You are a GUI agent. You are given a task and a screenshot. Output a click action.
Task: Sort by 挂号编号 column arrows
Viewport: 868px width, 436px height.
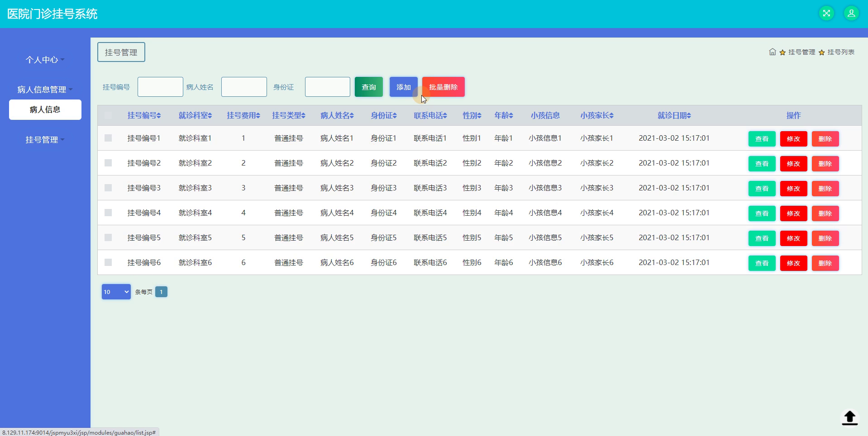(159, 116)
